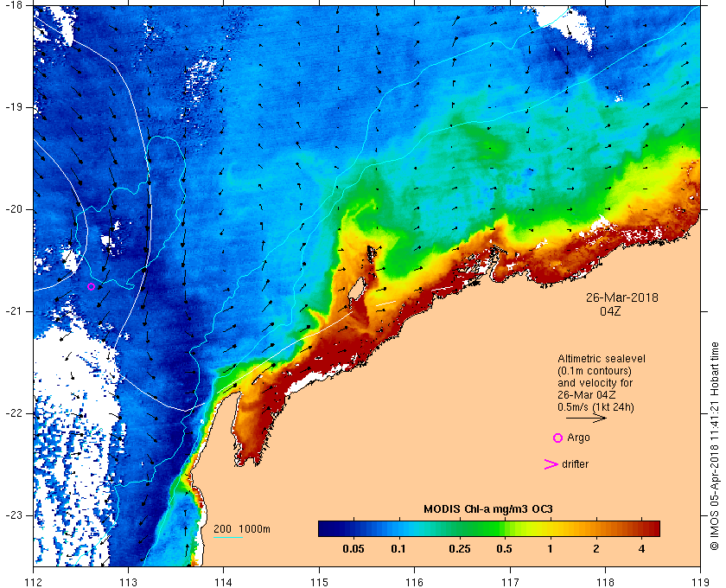
Task: Click longitude axis label 119
Action: pyautogui.click(x=701, y=583)
